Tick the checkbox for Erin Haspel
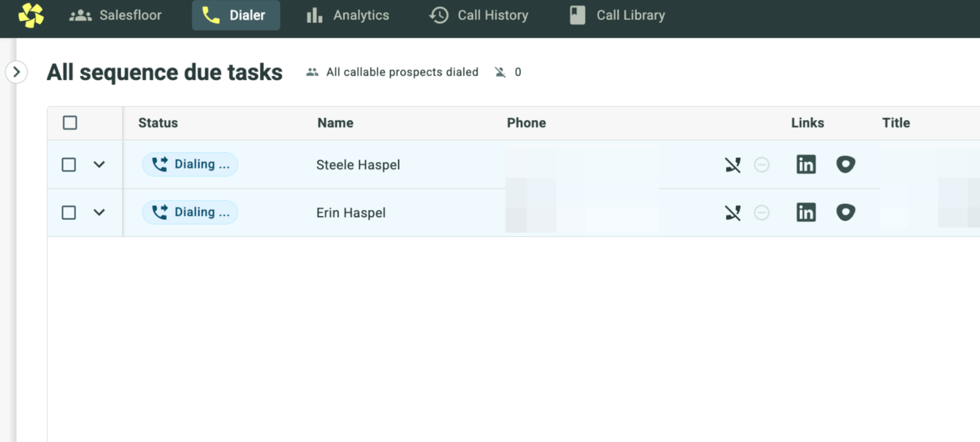 68,213
